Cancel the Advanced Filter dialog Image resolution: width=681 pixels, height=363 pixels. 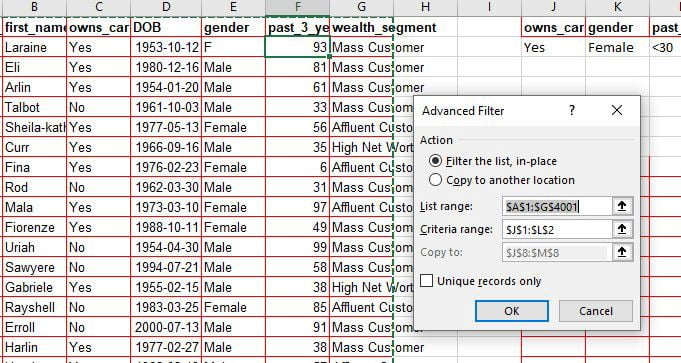click(x=595, y=311)
